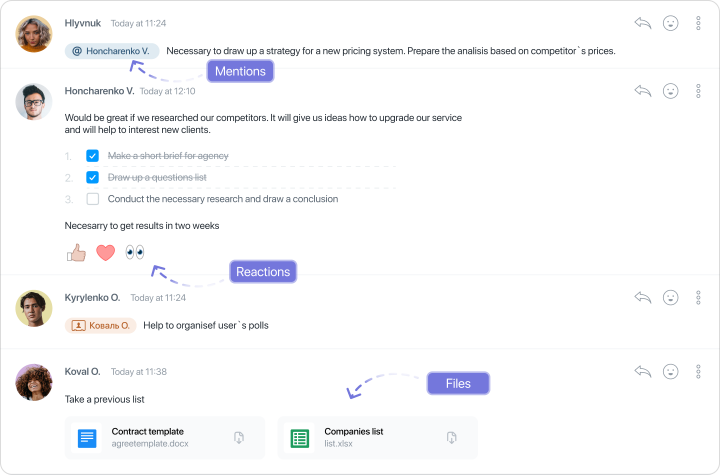Reply to Hlyvnuk's message
720x475 pixels.
643,23
